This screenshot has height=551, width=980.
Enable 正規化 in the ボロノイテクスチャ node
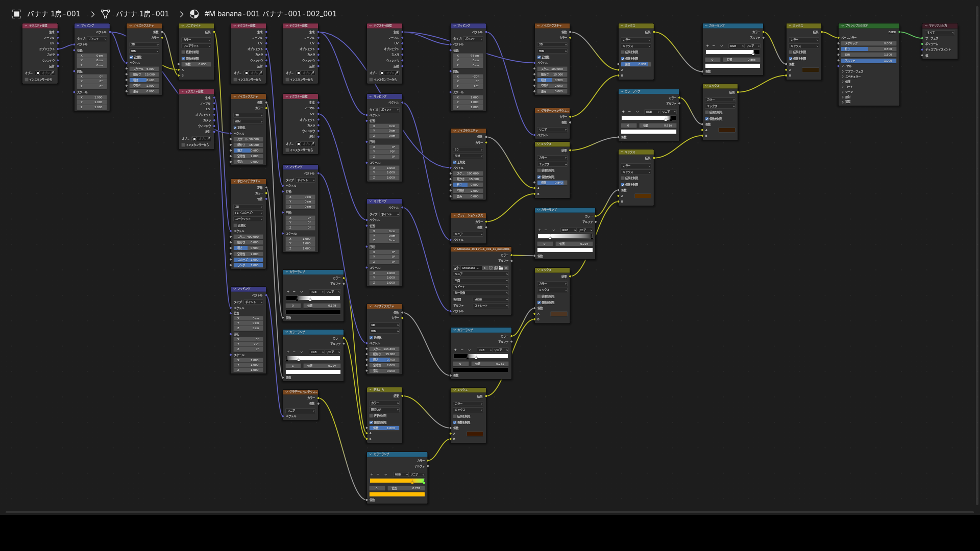pos(235,226)
